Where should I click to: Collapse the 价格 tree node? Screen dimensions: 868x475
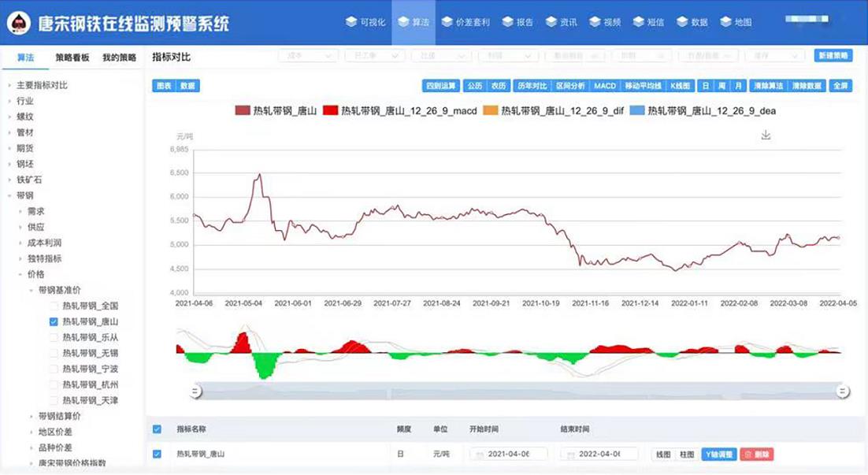20,274
